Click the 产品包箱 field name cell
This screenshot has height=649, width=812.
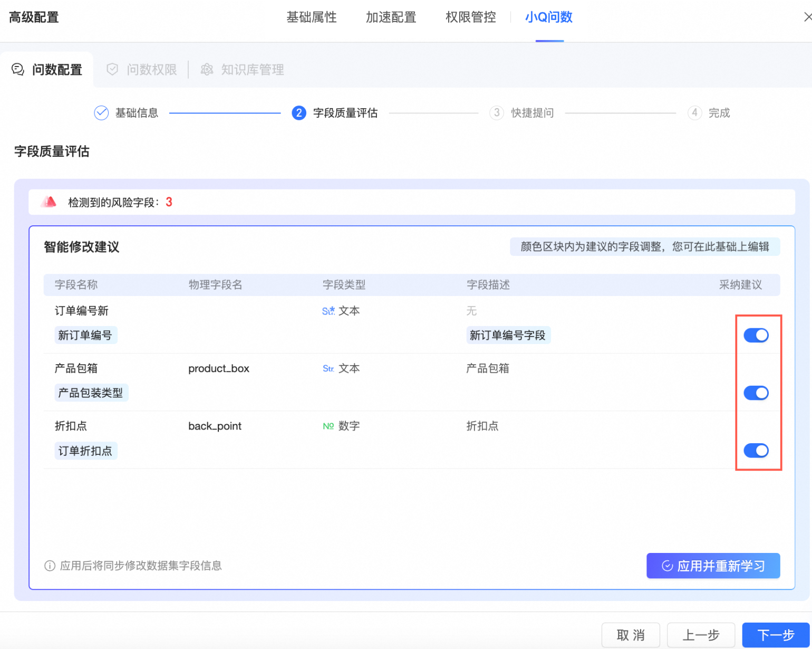pyautogui.click(x=76, y=368)
